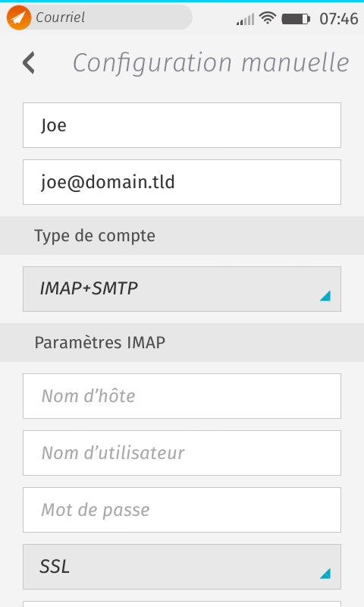Expand the SSL security dropdown
The image size is (364, 607).
pos(182,567)
